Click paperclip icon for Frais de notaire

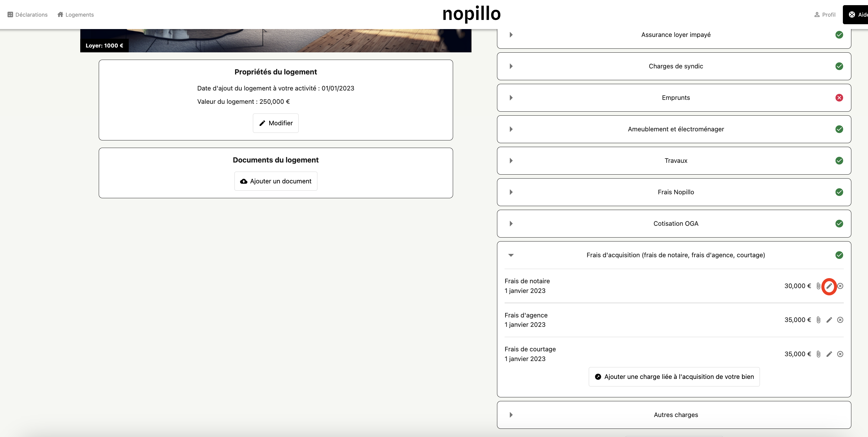click(818, 286)
